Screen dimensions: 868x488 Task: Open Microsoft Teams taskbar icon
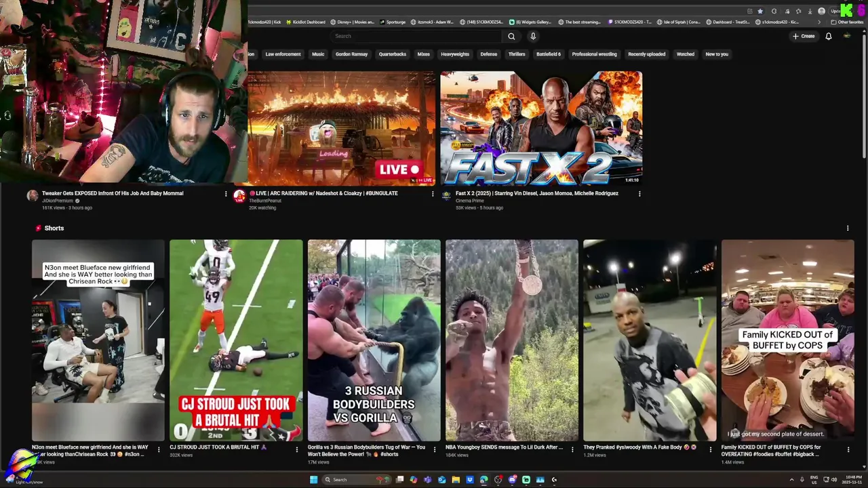pyautogui.click(x=427, y=480)
